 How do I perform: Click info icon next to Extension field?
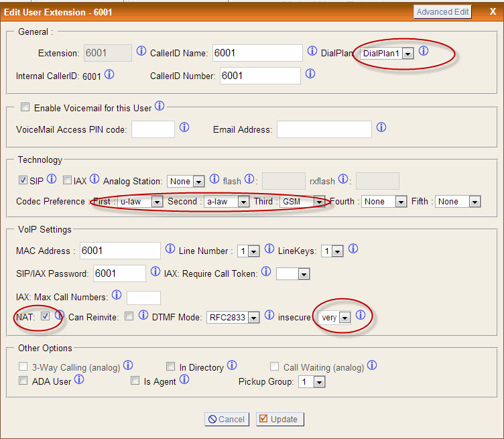(141, 51)
